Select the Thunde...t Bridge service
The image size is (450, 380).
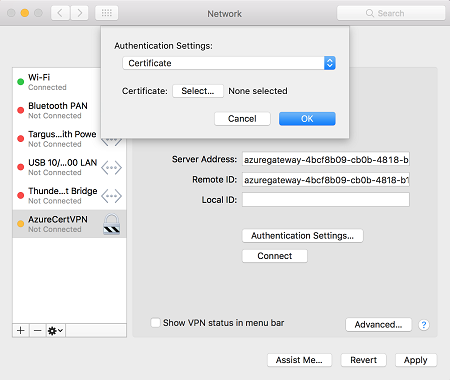(x=69, y=195)
